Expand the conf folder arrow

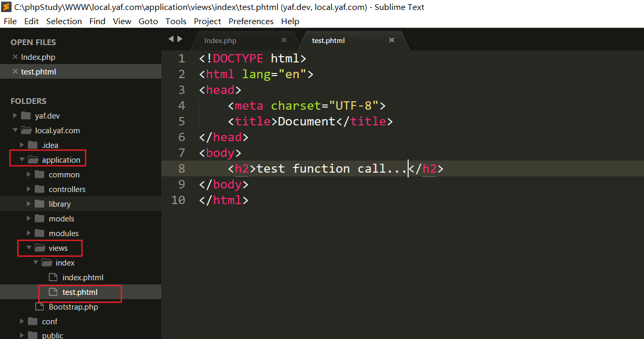(x=22, y=321)
